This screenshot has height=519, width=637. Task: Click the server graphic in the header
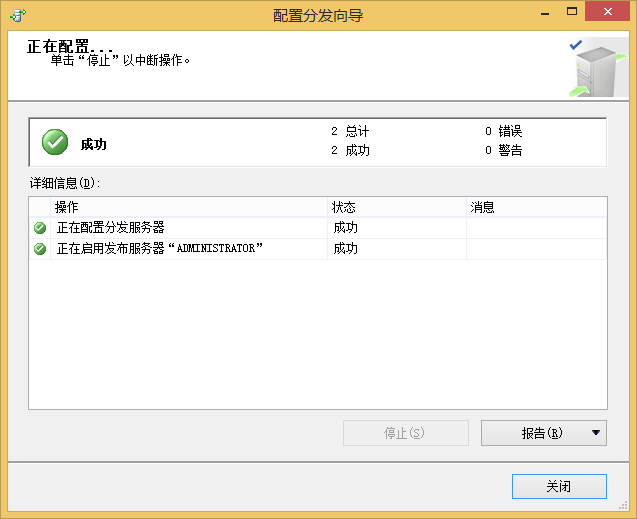click(597, 67)
